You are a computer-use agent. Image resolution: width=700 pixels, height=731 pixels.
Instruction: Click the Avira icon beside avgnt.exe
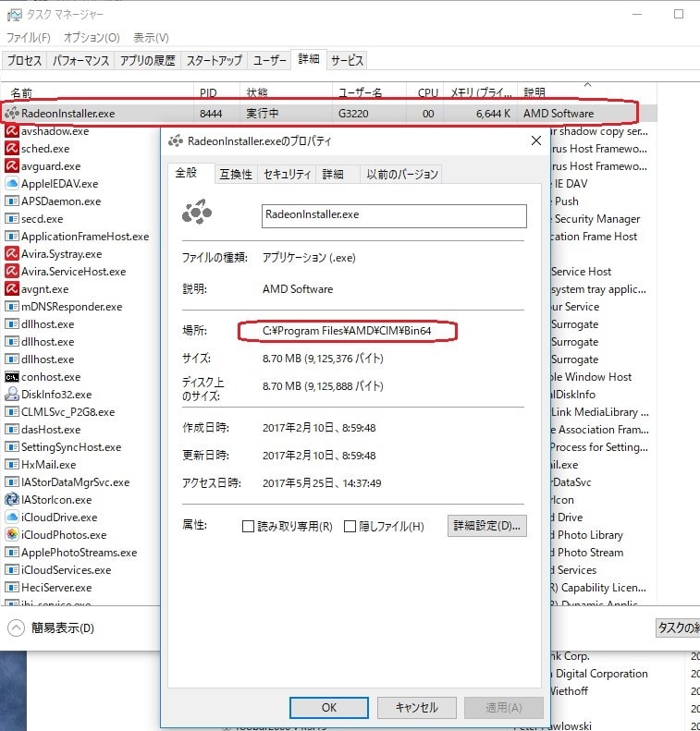click(12, 289)
